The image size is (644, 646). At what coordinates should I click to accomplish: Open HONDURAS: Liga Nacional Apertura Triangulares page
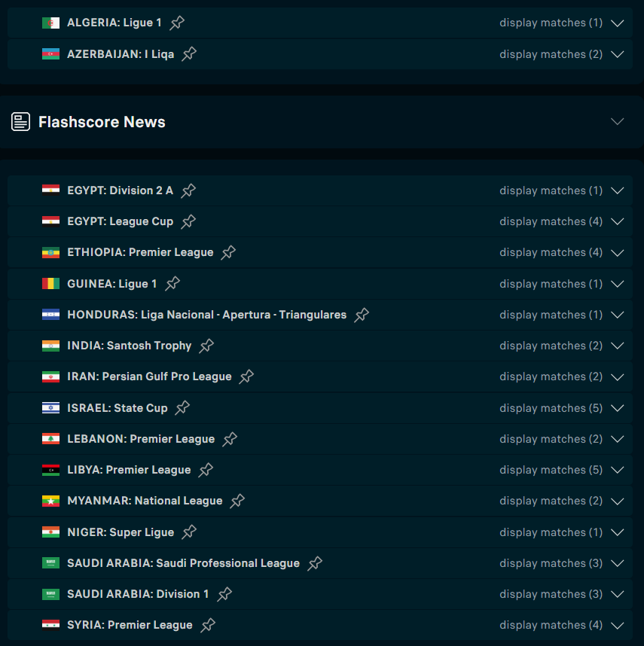click(207, 315)
